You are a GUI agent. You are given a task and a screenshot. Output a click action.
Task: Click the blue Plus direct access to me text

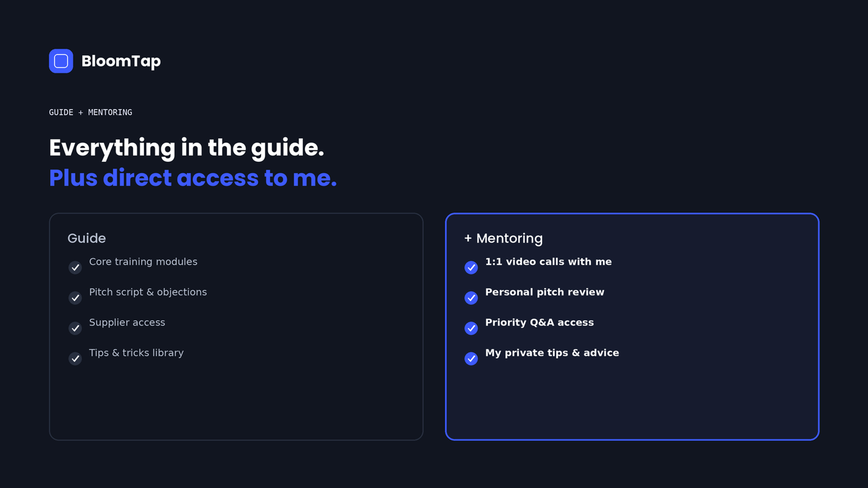(193, 178)
